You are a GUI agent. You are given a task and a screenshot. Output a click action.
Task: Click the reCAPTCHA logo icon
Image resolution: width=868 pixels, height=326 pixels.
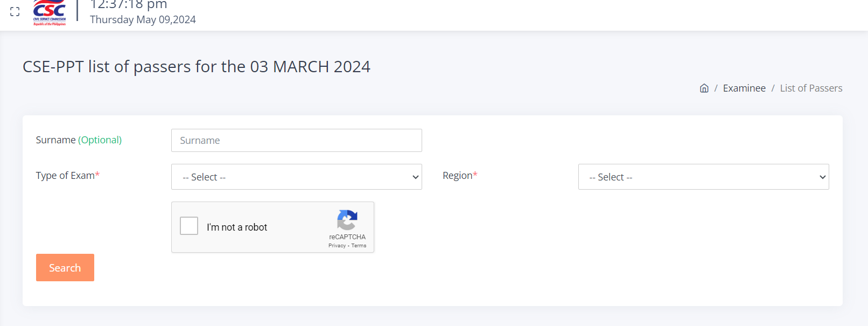(x=347, y=220)
